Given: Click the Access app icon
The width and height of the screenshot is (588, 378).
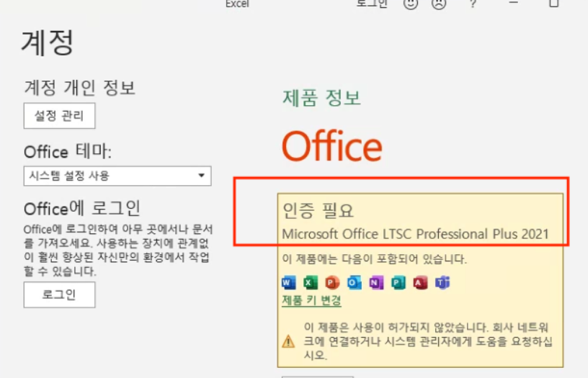Looking at the screenshot, I should (420, 282).
